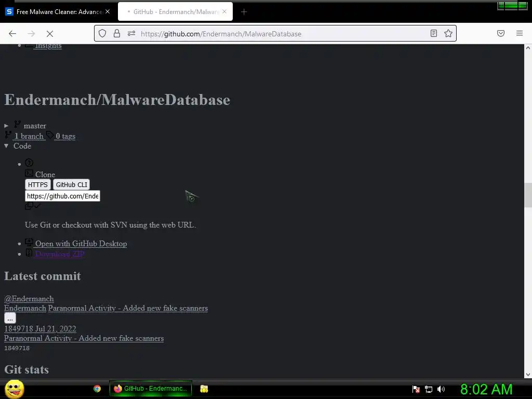Click the tag icon beside 0 tags

50,135
